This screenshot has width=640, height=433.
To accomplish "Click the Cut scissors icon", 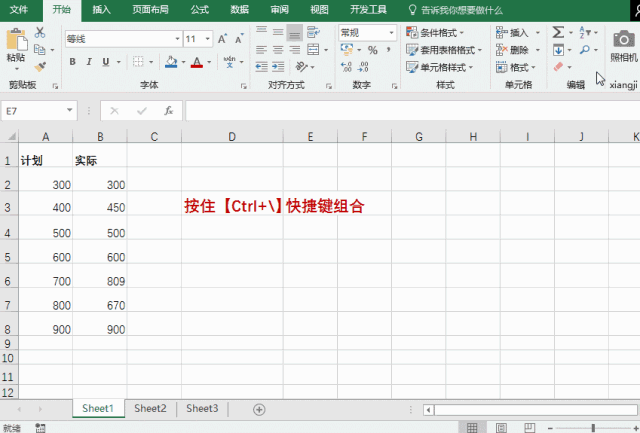I will pyautogui.click(x=40, y=31).
